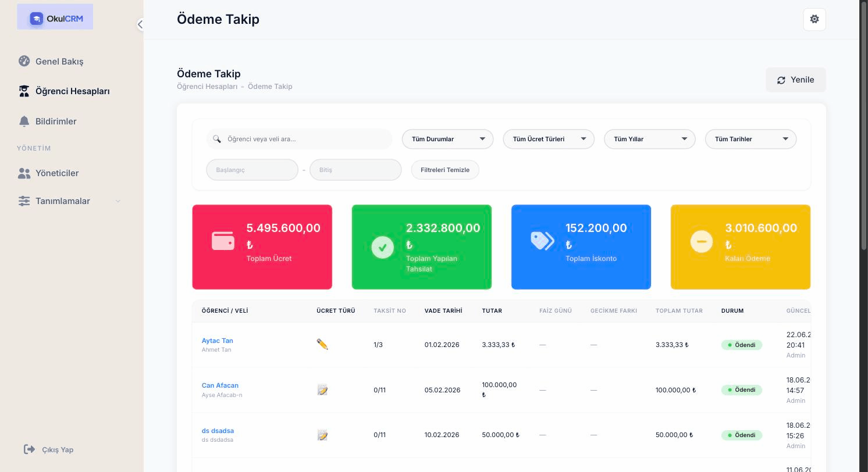Image resolution: width=868 pixels, height=472 pixels.
Task: Open the Tüm Ücret Türleri dropdown
Action: (x=549, y=139)
